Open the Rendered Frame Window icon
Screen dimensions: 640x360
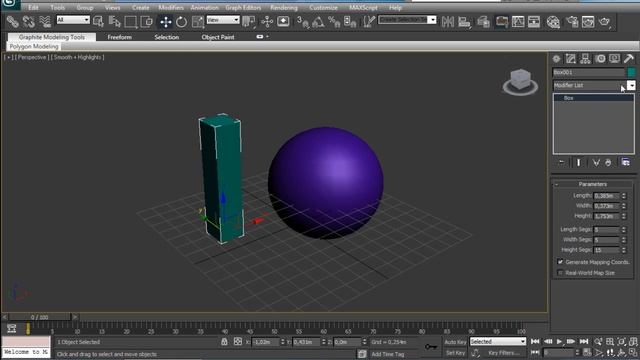[x=588, y=22]
